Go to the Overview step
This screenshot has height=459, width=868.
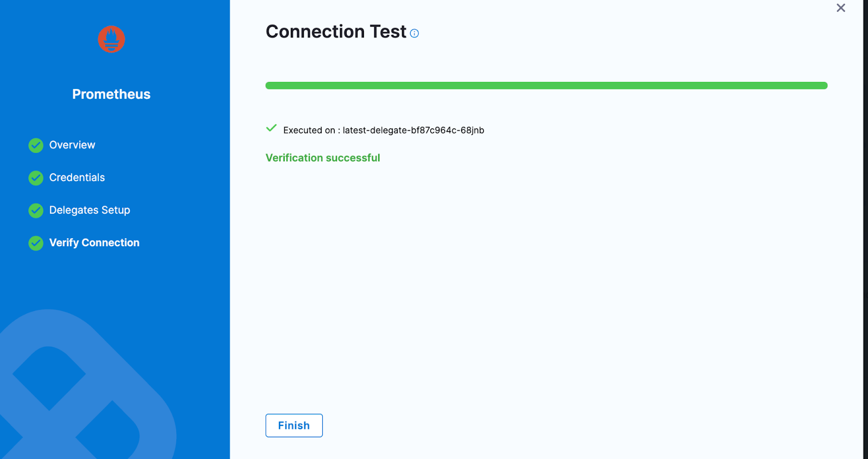click(x=72, y=145)
